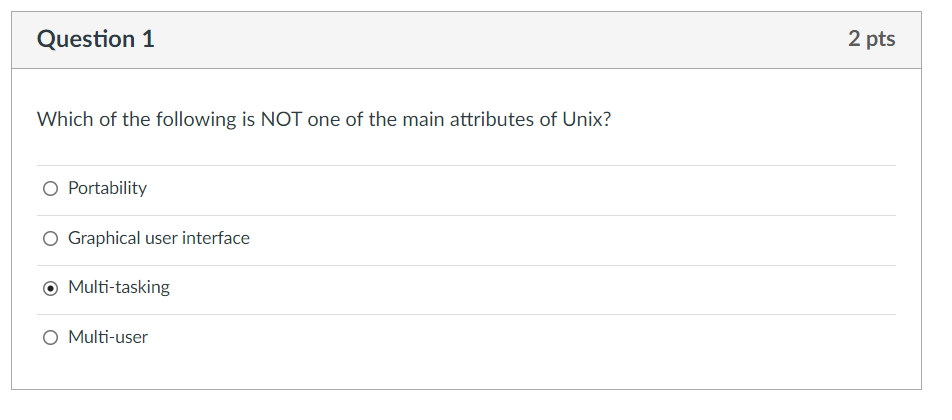Select the Portability radio button
952x420 pixels.
50,189
